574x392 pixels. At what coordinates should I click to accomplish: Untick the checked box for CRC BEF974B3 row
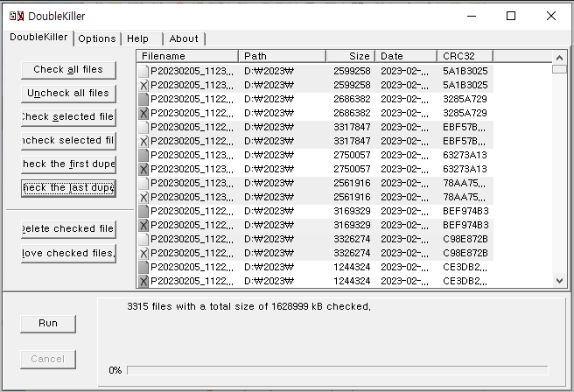click(143, 225)
